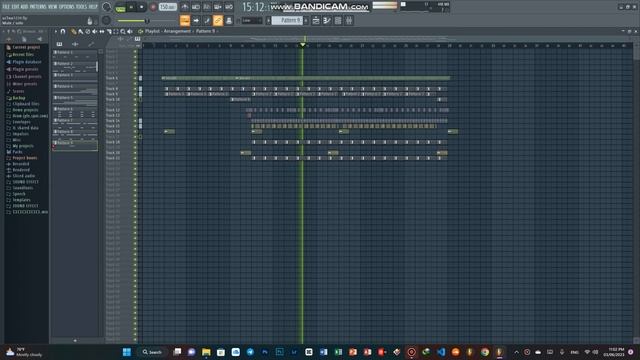Click the red Record button
Viewport: 640px width, 360px height.
click(x=153, y=7)
